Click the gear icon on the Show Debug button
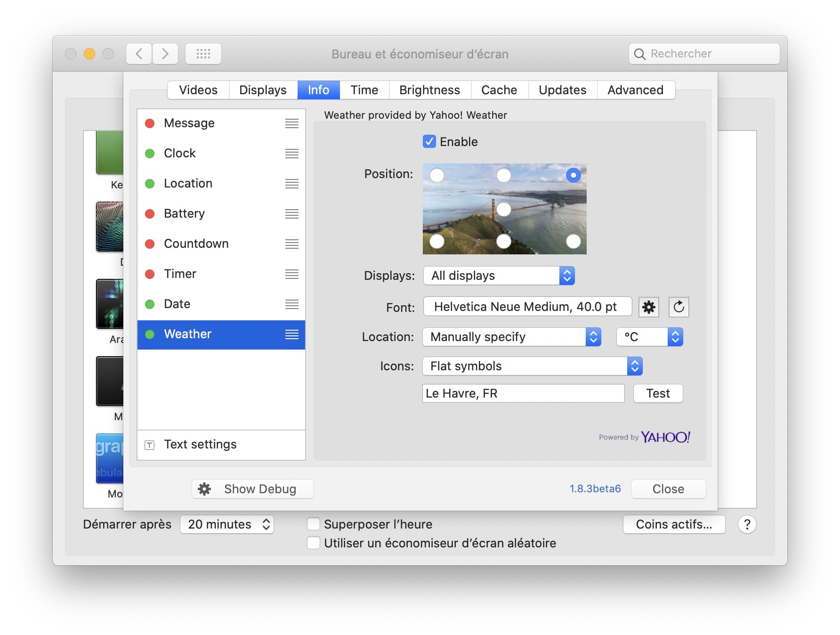This screenshot has width=840, height=635. tap(204, 489)
